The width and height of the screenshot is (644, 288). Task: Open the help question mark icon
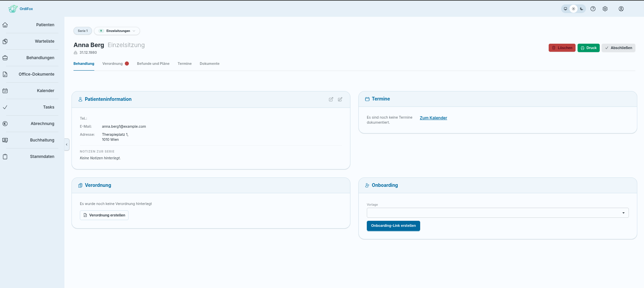coord(593,9)
